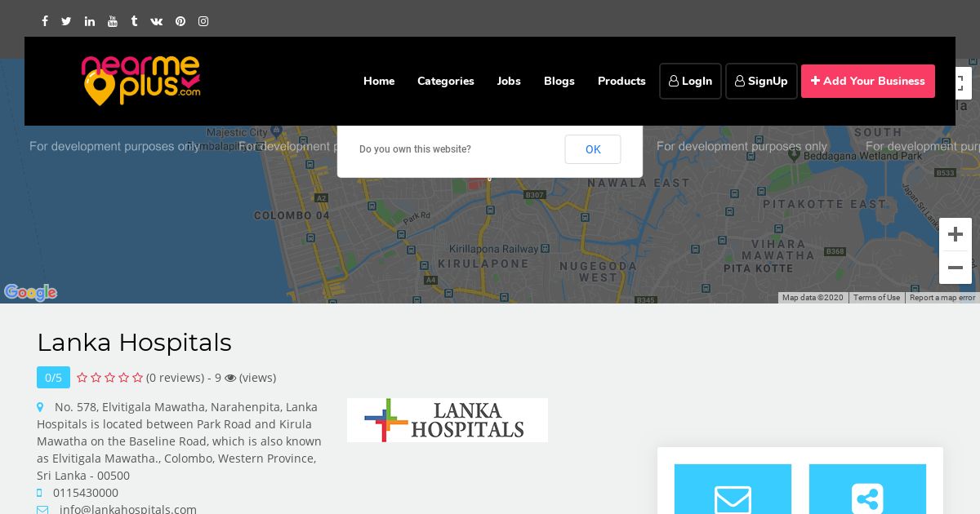Click the 0/5 rating badge
980x514 pixels.
[53, 378]
